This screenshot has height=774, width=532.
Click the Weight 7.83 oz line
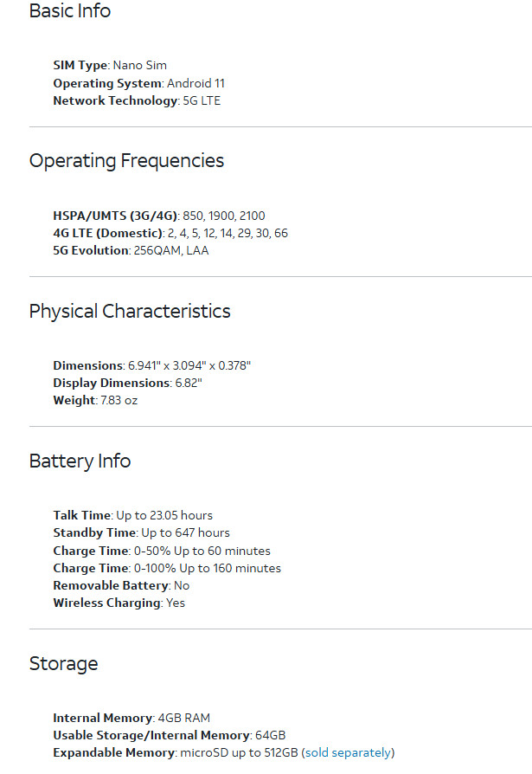(x=96, y=400)
